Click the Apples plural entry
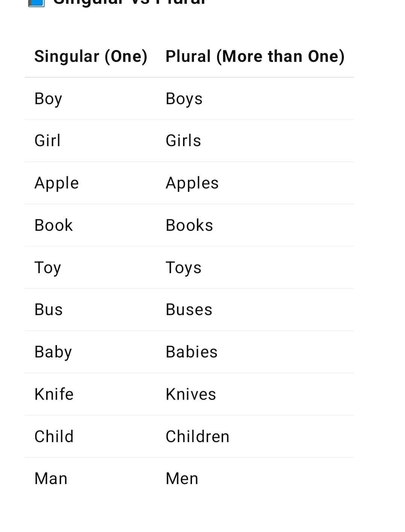The width and height of the screenshot is (405, 532). [x=192, y=183]
